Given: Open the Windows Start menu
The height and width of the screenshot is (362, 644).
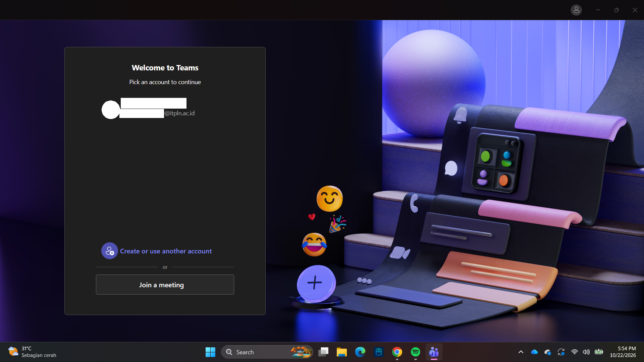Looking at the screenshot, I should click(x=210, y=352).
